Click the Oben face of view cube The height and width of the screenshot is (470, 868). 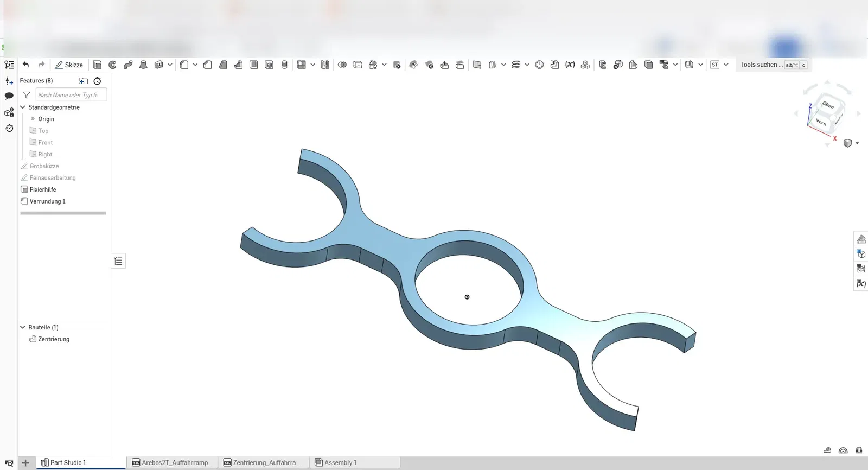point(828,105)
